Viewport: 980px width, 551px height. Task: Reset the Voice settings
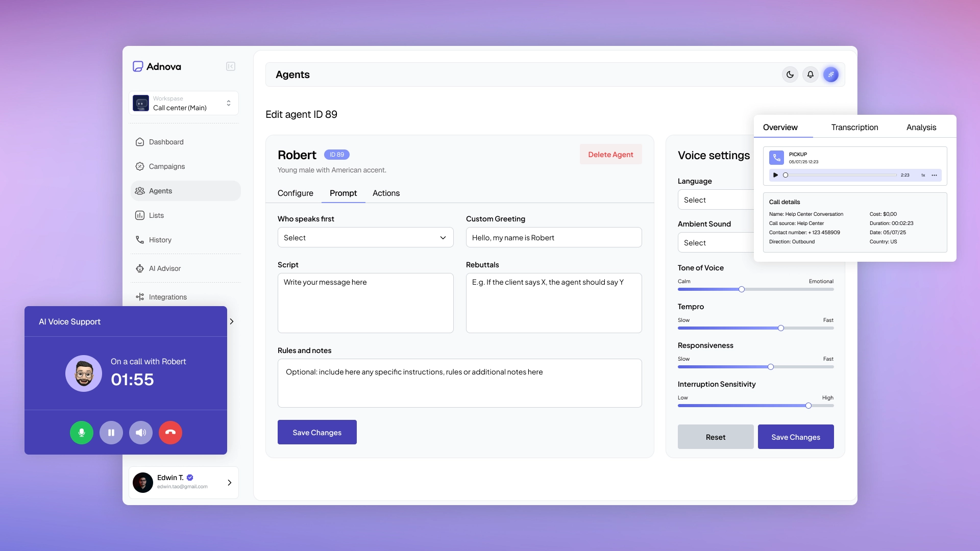pos(715,437)
